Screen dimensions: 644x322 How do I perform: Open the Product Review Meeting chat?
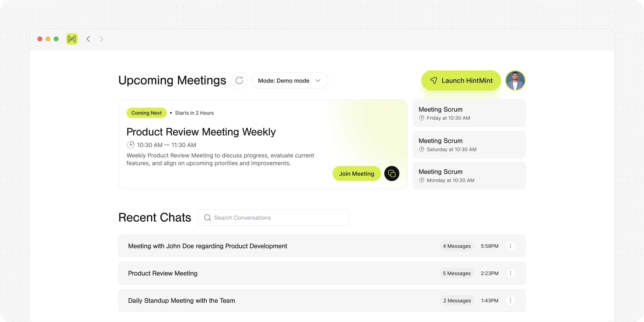(x=322, y=273)
